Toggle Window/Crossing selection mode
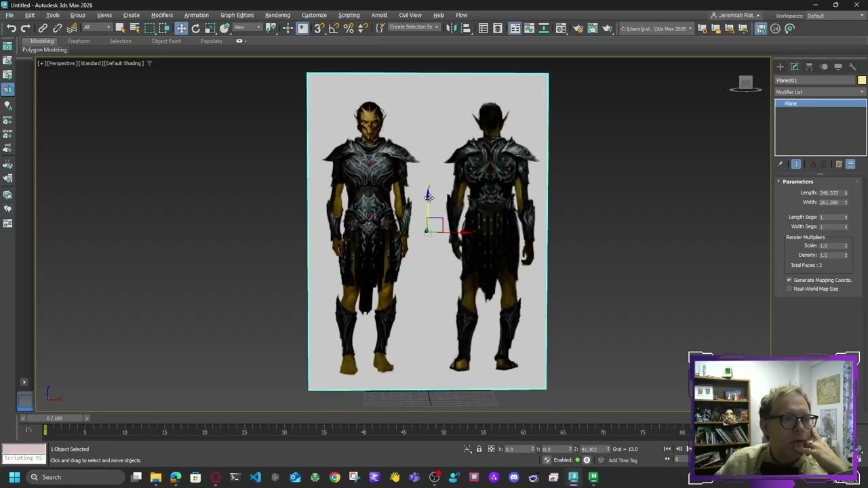Image resolution: width=868 pixels, height=488 pixels. (165, 28)
